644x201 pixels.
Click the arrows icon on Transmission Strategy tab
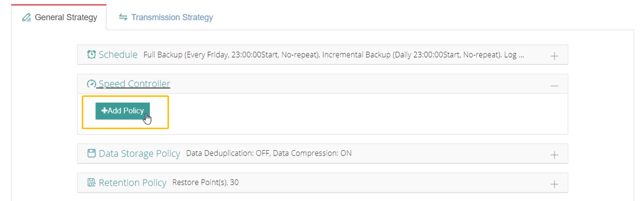click(x=123, y=17)
